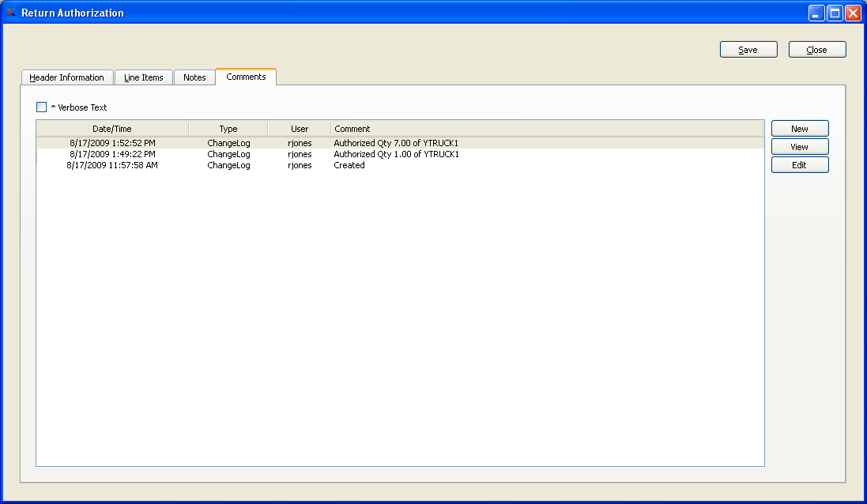Maximize the Return Authorization window
This screenshot has height=504, width=867.
pyautogui.click(x=835, y=13)
